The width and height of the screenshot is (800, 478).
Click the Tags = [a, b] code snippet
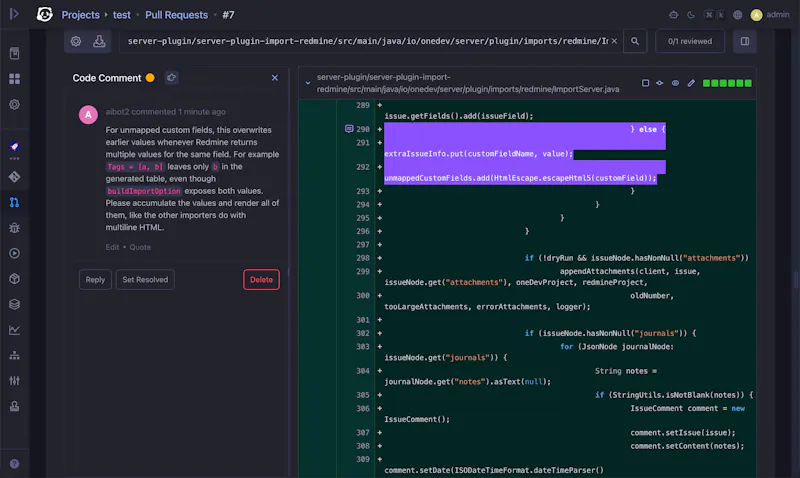click(135, 166)
